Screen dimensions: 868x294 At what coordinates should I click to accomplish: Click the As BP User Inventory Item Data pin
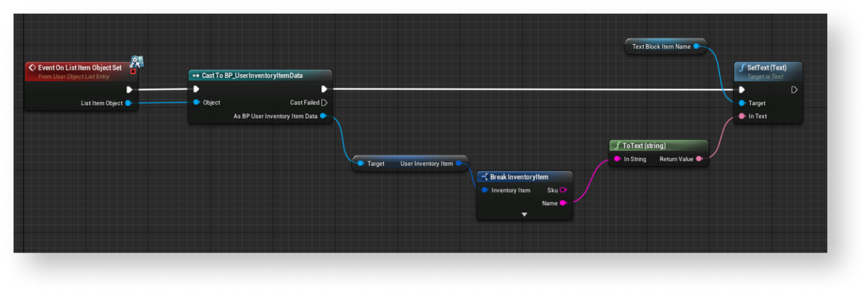(x=323, y=116)
